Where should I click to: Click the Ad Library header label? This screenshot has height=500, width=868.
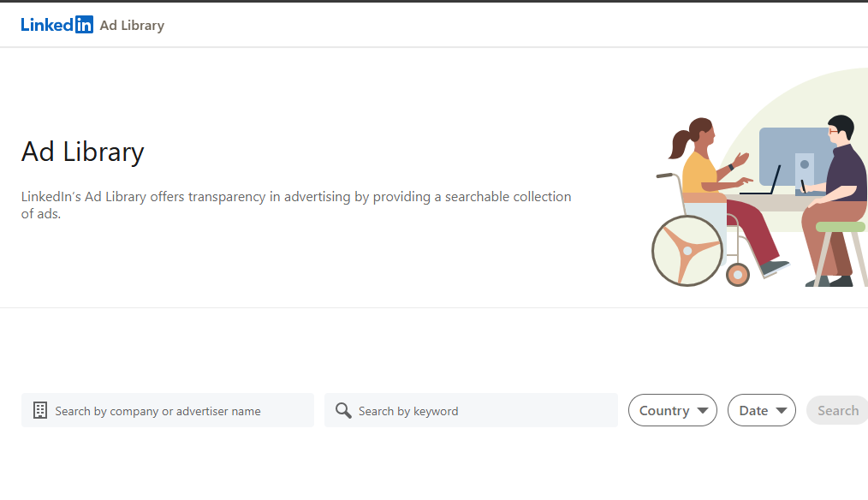coord(132,25)
